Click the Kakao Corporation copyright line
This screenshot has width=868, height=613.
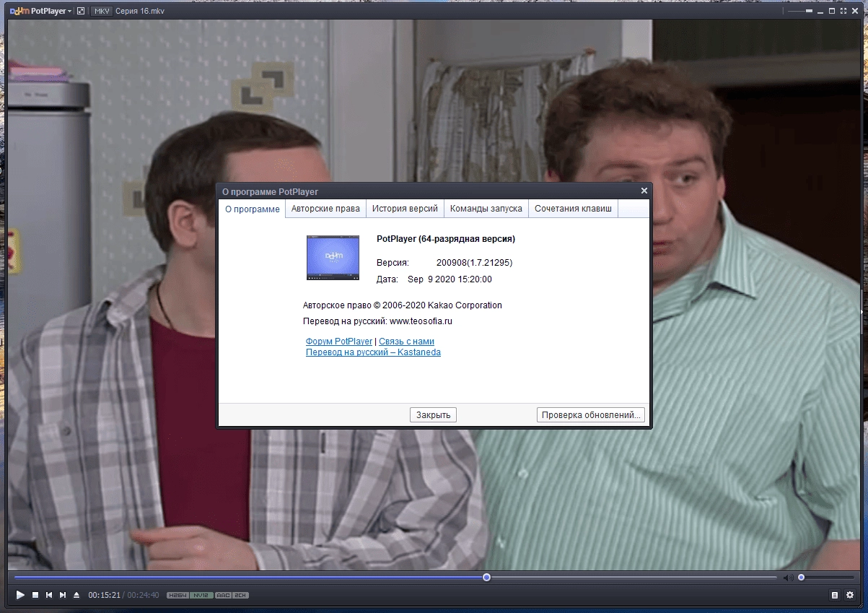[403, 305]
